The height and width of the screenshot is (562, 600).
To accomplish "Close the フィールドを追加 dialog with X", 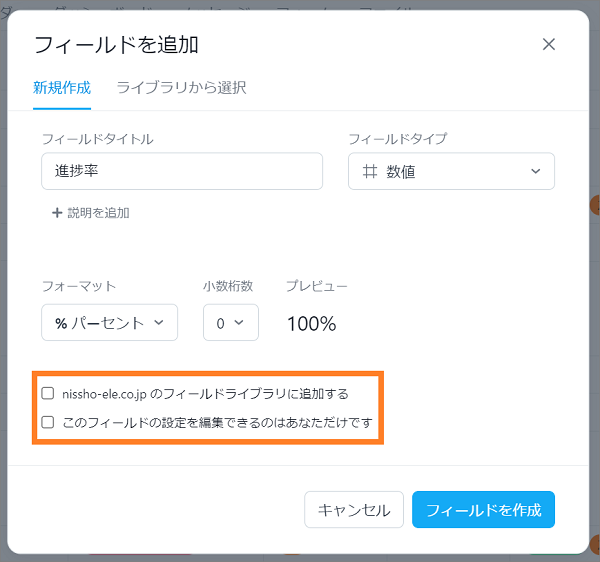I will coord(549,44).
